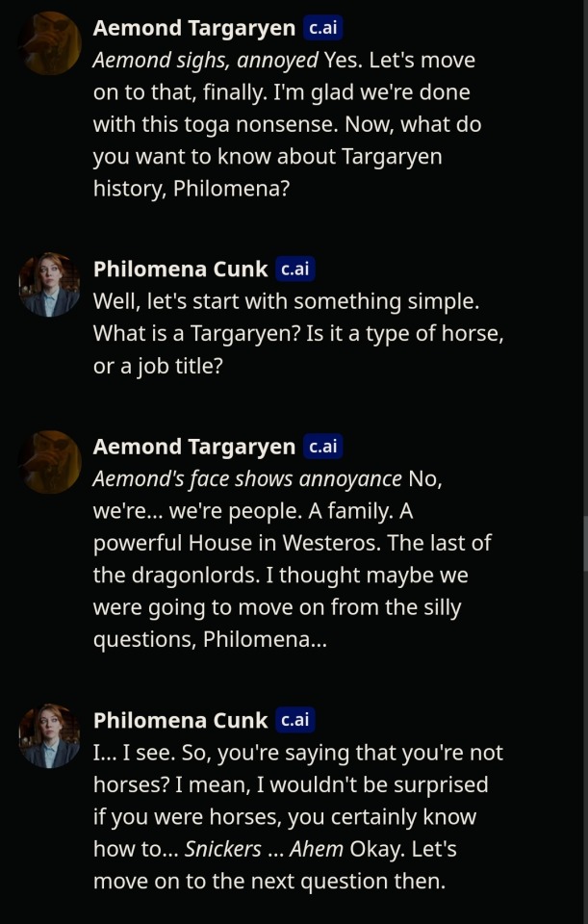The width and height of the screenshot is (588, 924).
Task: Click the c.ai badge on Philomena's horse-or-job-title question
Action: click(x=294, y=269)
